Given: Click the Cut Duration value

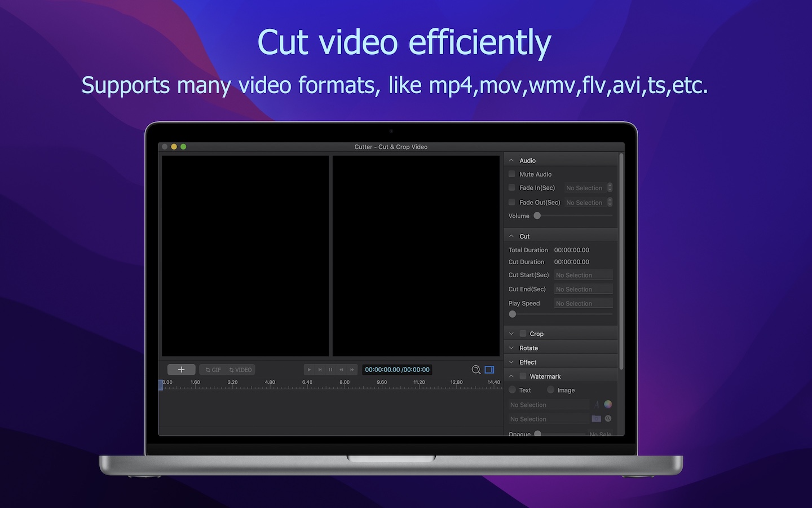Looking at the screenshot, I should point(572,262).
